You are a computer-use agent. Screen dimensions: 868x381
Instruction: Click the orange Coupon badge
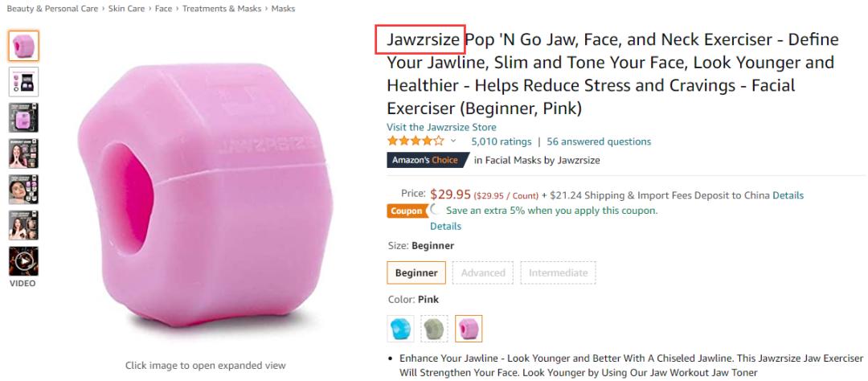(x=406, y=211)
